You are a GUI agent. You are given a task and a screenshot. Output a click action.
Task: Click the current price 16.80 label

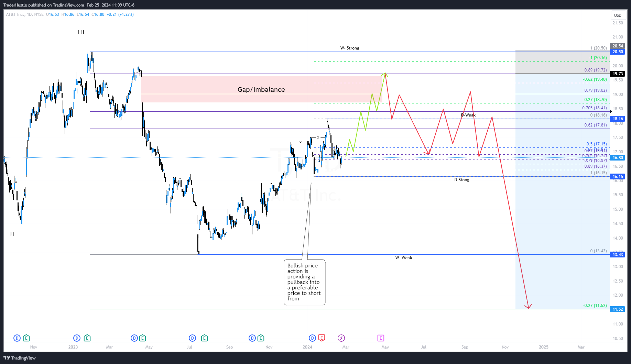coord(618,158)
